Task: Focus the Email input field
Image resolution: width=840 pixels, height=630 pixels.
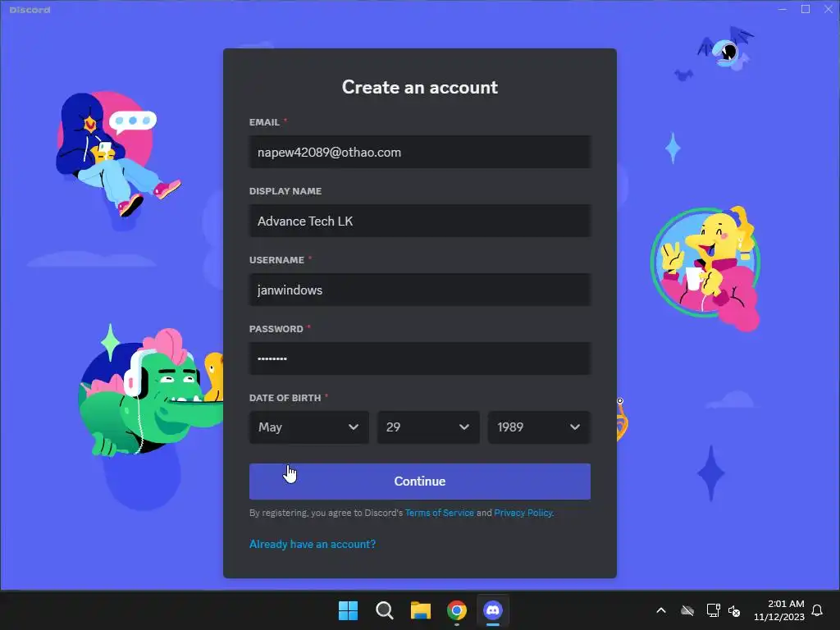Action: 419,152
